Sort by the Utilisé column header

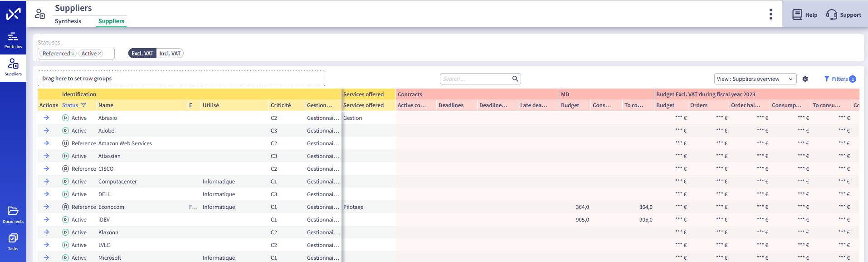tap(235, 105)
